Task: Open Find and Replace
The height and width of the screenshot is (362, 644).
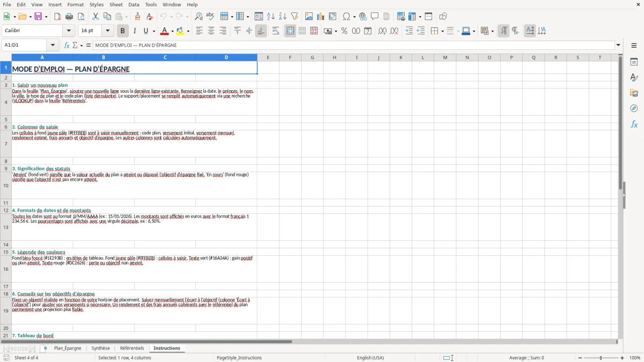Action: pyautogui.click(x=199, y=17)
